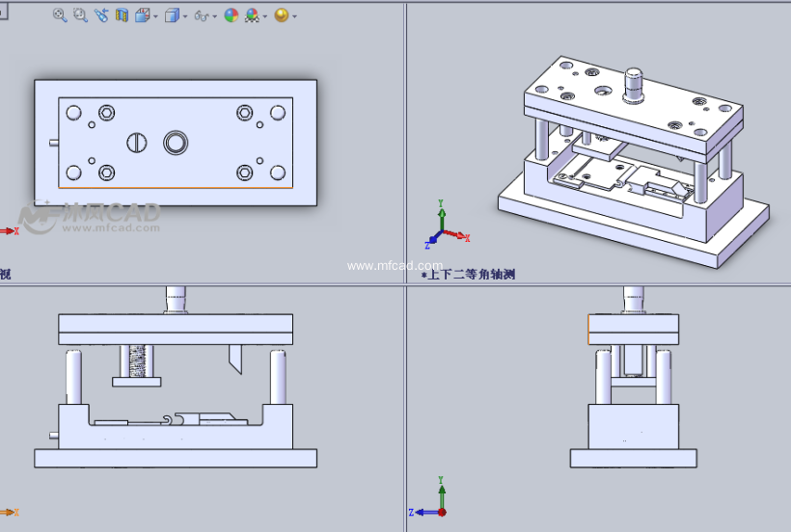
Task: Click the View Settings gold sphere icon
Action: coord(281,15)
